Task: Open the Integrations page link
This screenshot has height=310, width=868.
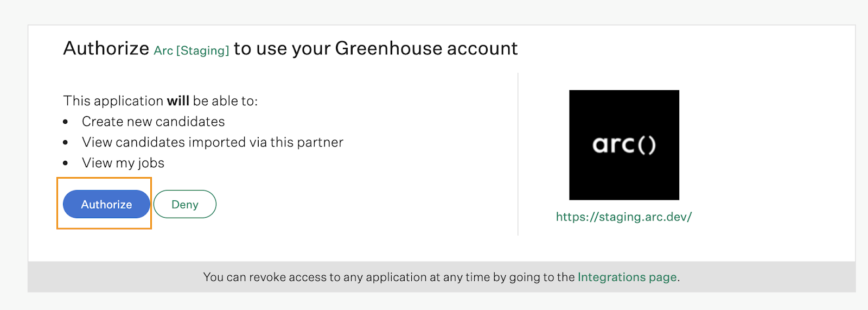Action: [627, 277]
